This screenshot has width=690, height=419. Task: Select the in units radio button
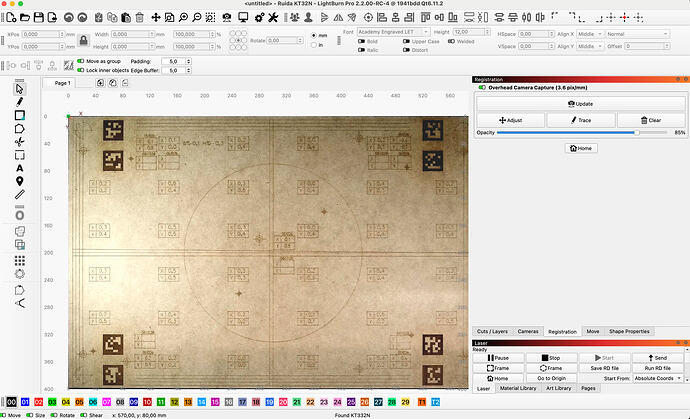click(x=314, y=45)
